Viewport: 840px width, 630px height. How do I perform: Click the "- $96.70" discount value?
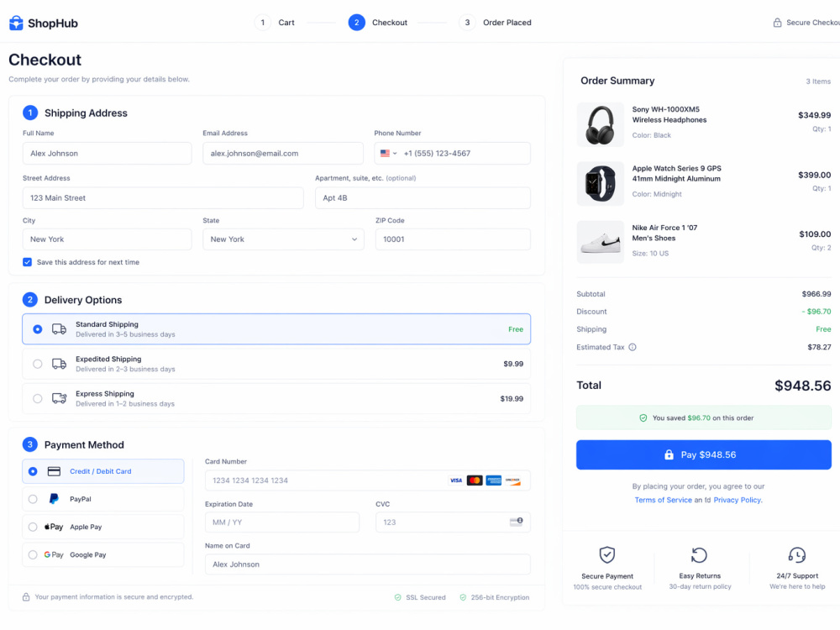point(816,312)
